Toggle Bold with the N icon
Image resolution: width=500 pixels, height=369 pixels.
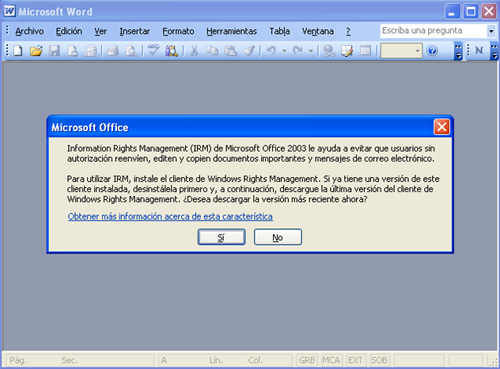tap(479, 51)
